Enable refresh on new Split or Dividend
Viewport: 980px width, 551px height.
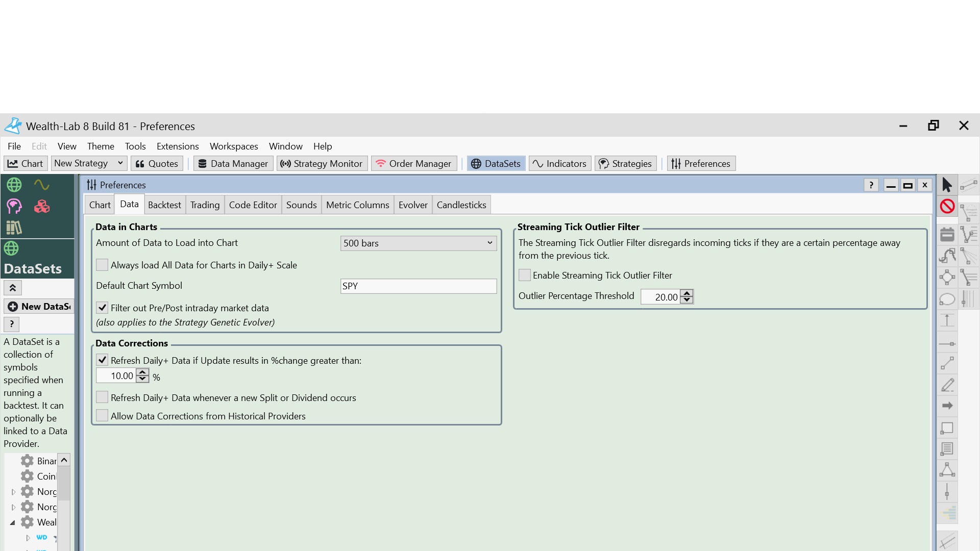tap(102, 397)
